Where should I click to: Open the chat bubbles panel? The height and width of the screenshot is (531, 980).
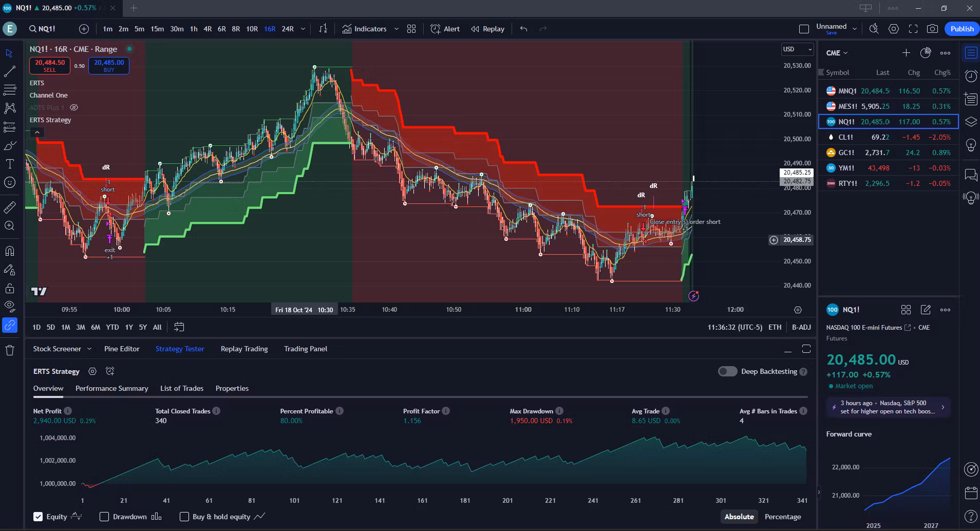click(971, 175)
